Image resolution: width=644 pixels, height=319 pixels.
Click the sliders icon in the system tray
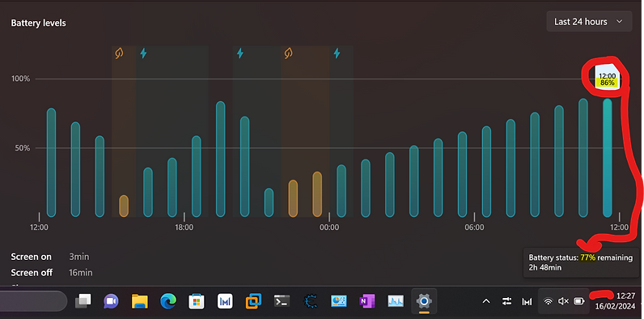(506, 302)
